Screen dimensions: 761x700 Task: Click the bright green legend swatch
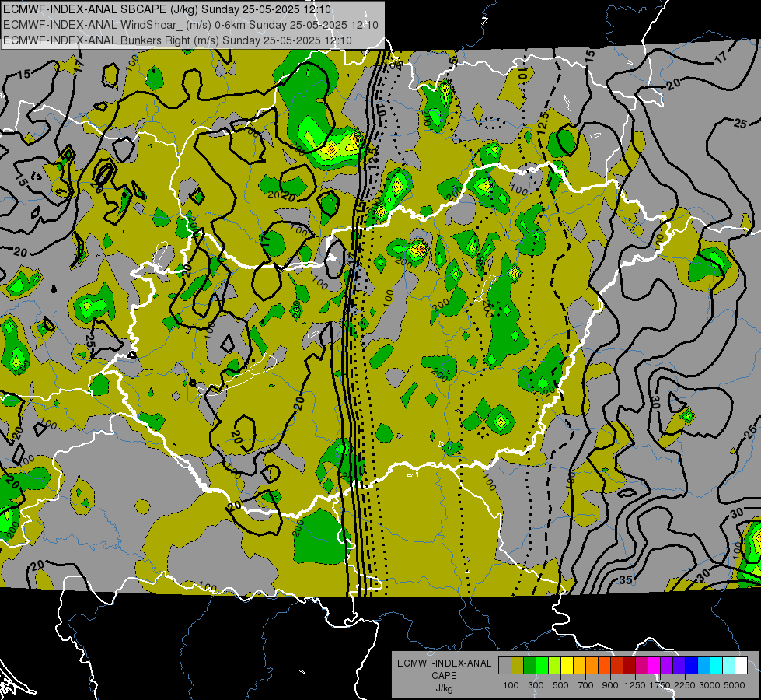(x=542, y=666)
